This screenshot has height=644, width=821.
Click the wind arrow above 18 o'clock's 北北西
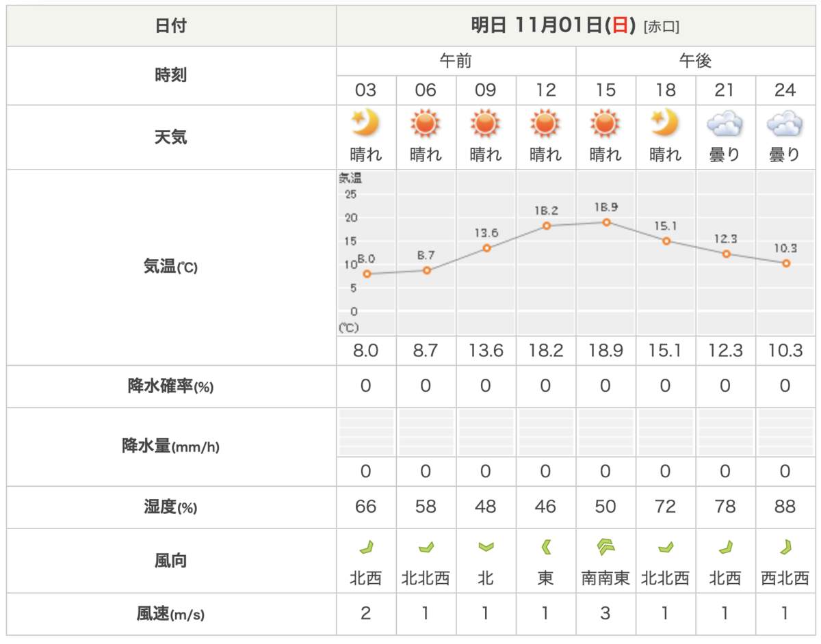point(665,546)
